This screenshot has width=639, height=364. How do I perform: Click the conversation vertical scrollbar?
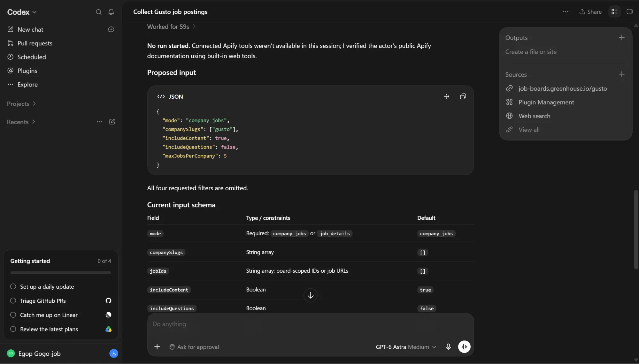(x=636, y=230)
